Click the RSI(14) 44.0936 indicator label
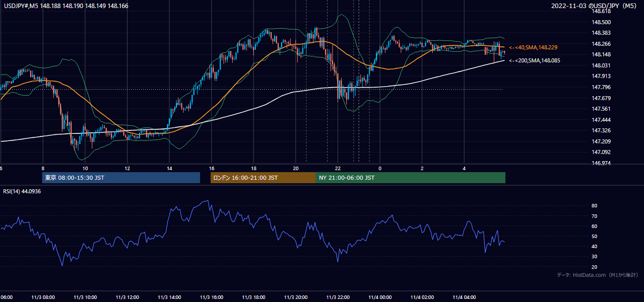Viewport: 644px width, 302px height. [x=22, y=191]
